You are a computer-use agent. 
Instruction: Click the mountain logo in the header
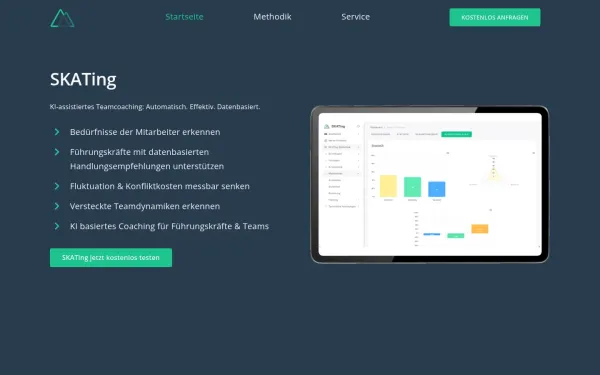[62, 18]
